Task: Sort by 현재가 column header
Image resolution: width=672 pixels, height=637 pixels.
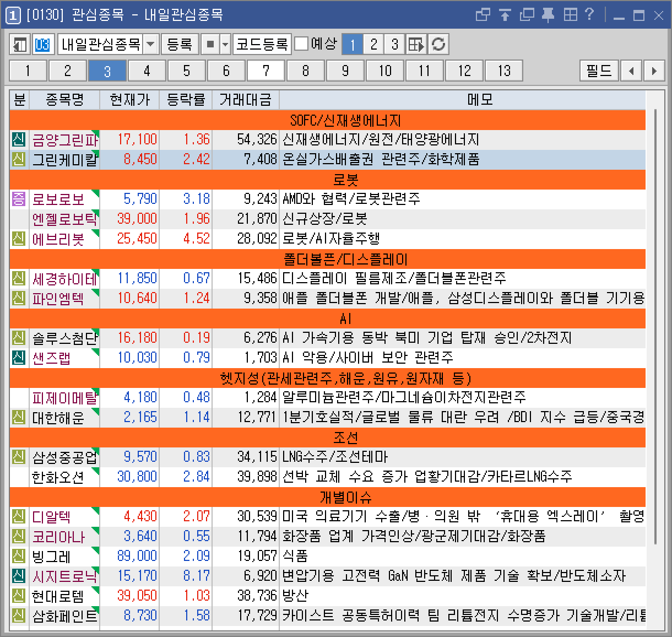Action: coord(129,100)
